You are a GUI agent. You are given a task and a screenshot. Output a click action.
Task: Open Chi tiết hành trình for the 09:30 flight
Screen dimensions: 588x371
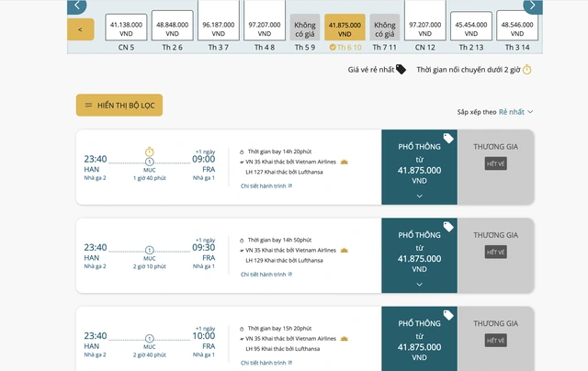[266, 274]
